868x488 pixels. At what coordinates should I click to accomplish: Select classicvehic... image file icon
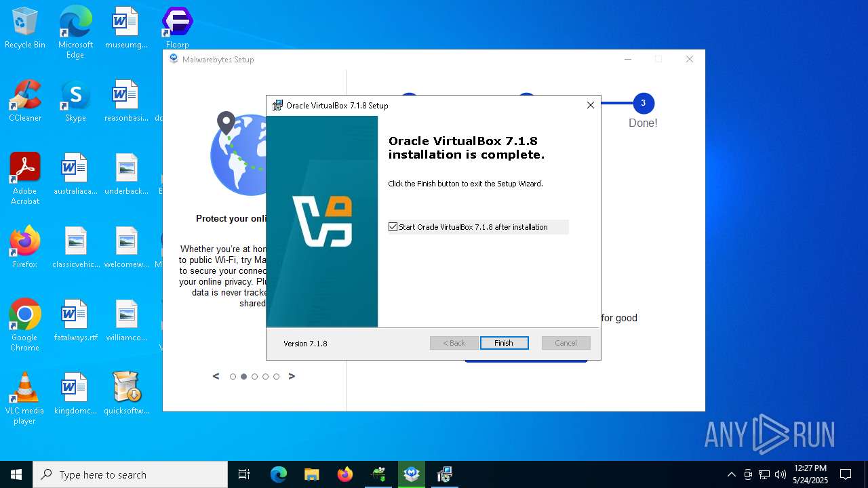[x=75, y=247]
